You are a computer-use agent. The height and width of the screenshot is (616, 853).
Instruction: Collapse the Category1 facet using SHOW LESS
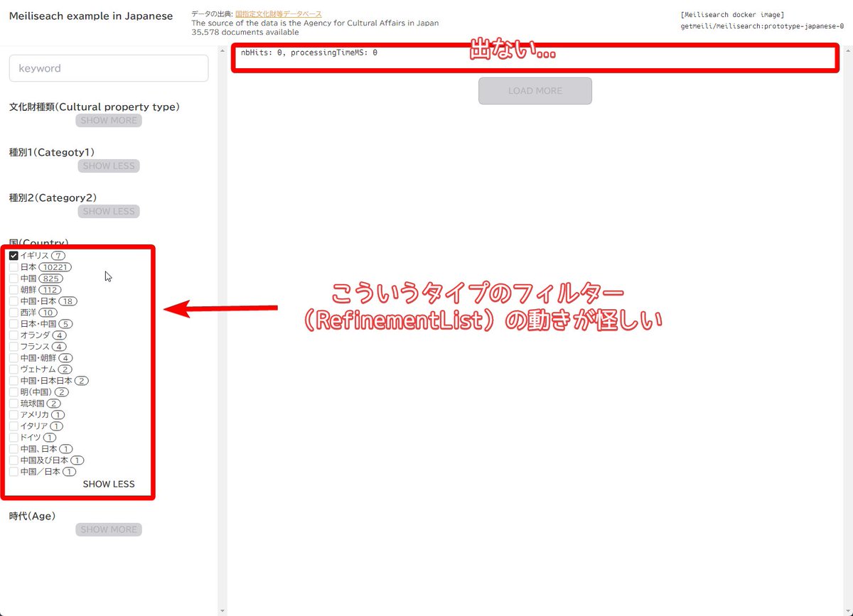pos(108,166)
